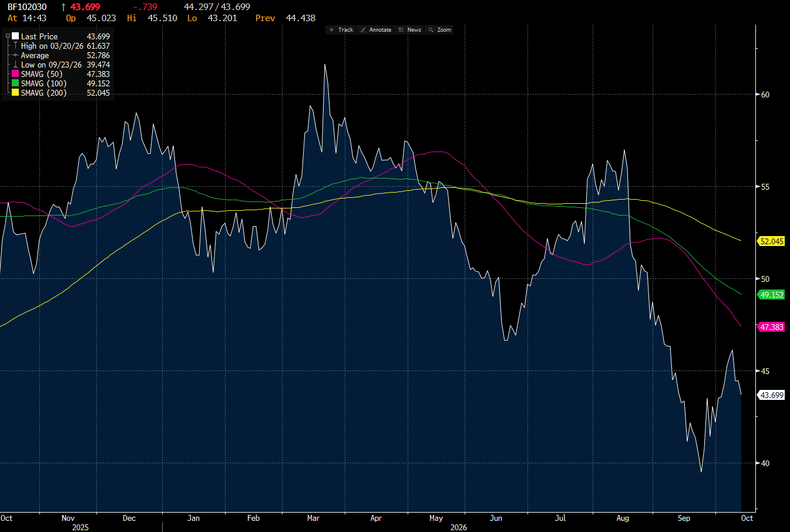The width and height of the screenshot is (790, 532).
Task: Open the green SMAVG (100) color swatch
Action: (15, 83)
